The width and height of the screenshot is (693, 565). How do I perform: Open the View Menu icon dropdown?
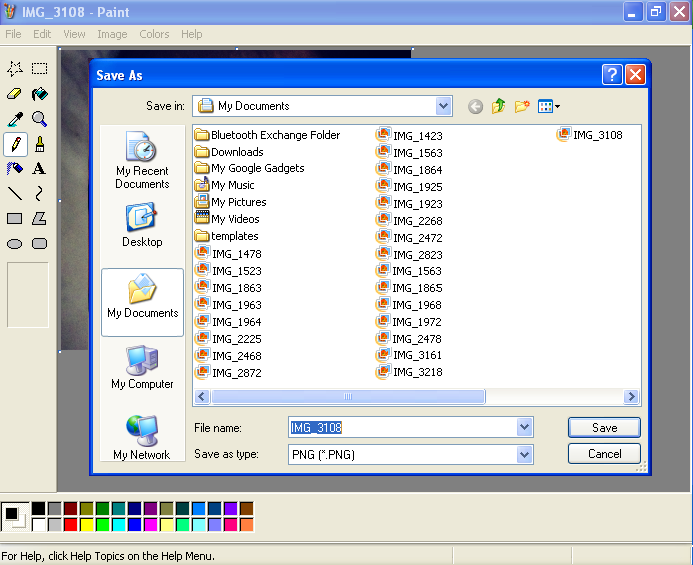(548, 106)
